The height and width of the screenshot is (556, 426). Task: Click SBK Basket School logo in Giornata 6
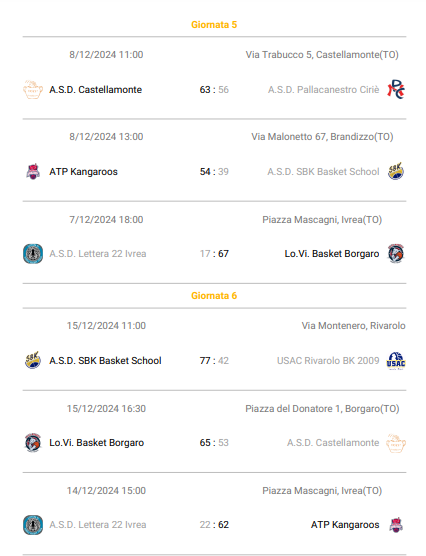click(x=33, y=360)
